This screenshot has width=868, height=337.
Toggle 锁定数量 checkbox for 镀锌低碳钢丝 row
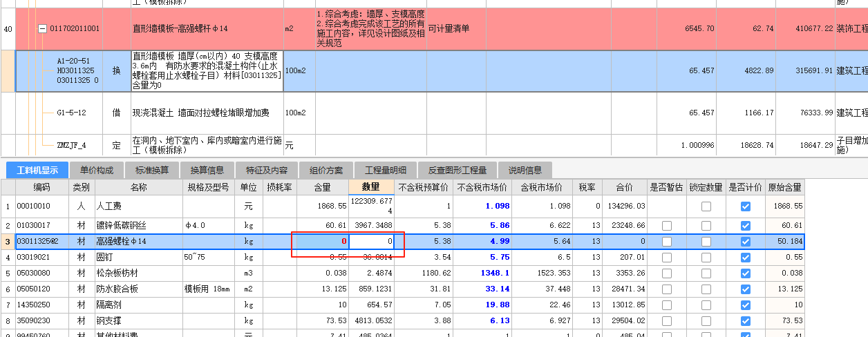(706, 226)
